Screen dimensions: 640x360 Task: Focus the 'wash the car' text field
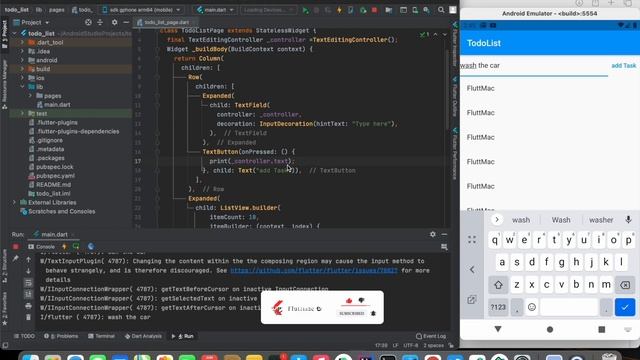(534, 66)
